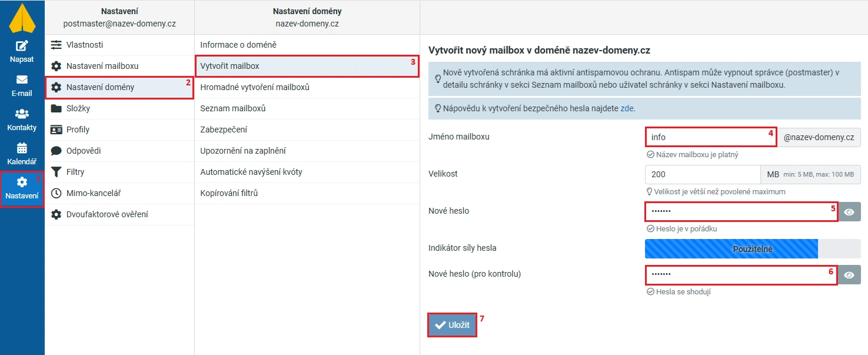Open the Kalendář calendar icon
This screenshot has height=355, width=868.
[22, 148]
